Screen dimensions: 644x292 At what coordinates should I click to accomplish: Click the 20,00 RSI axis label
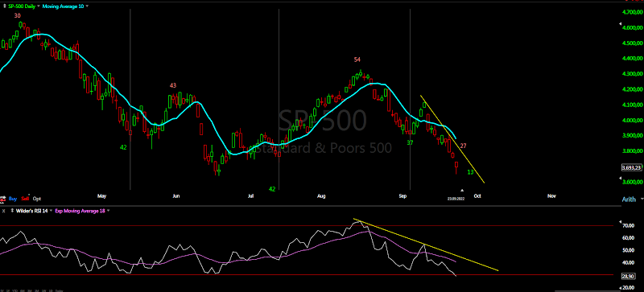(630, 287)
